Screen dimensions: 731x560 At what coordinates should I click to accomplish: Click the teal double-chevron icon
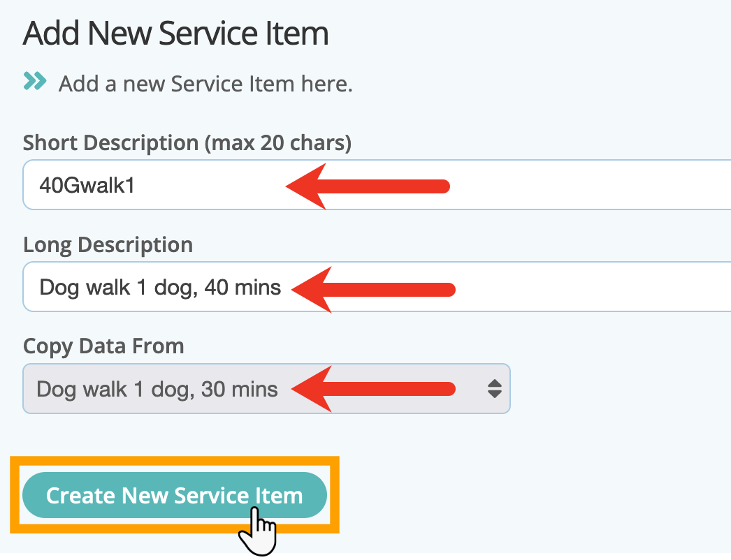click(x=35, y=81)
